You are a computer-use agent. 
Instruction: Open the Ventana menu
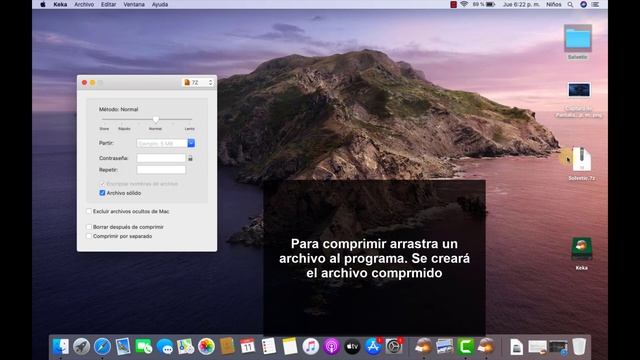(x=134, y=4)
